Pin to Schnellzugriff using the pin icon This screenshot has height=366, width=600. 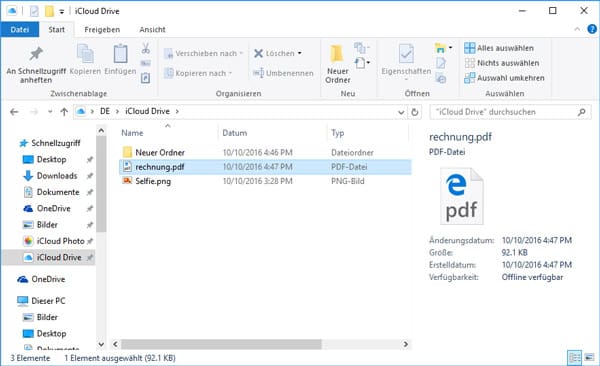[36, 54]
